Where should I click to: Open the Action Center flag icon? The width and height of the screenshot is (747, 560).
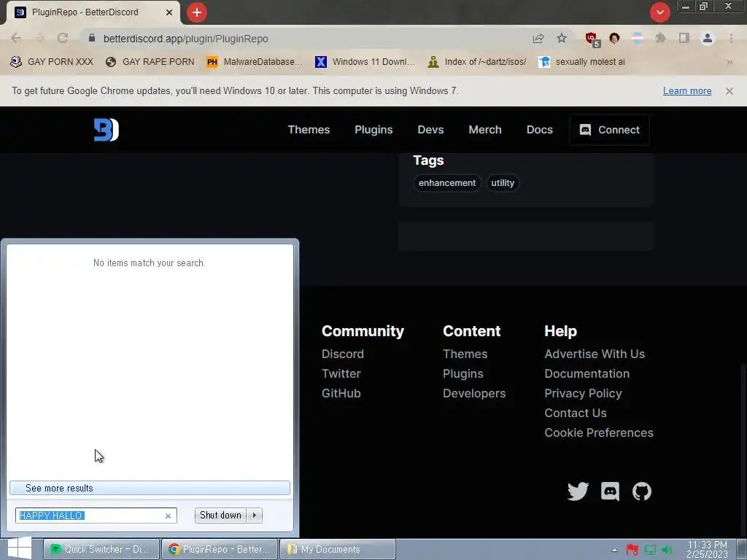click(x=632, y=550)
